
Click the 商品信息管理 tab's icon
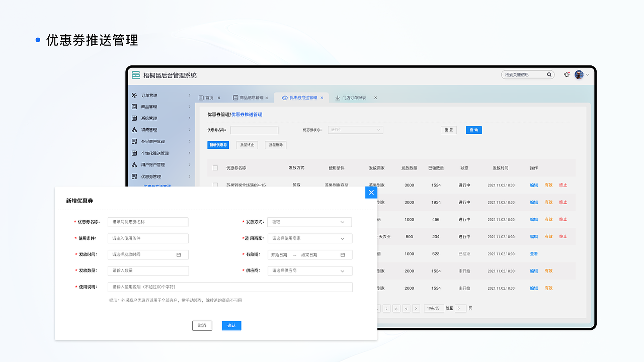coord(235,98)
